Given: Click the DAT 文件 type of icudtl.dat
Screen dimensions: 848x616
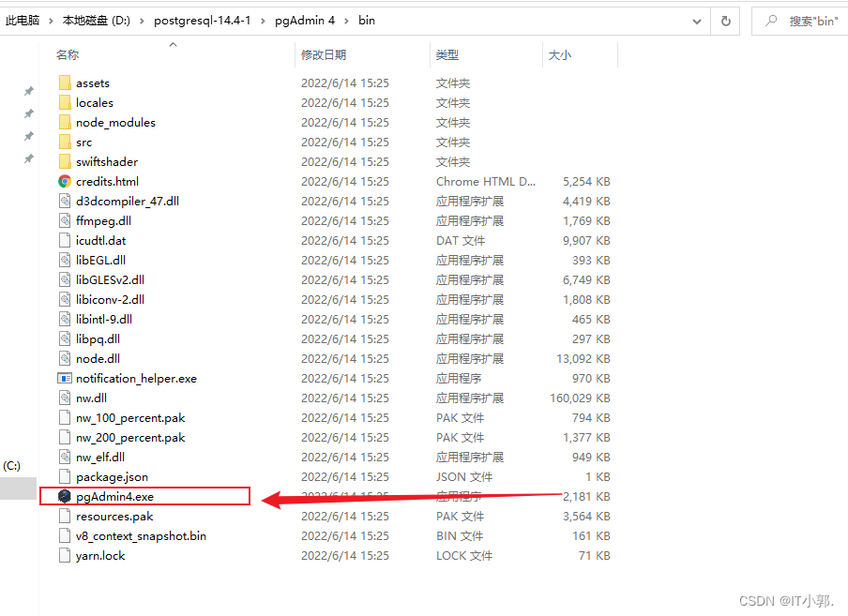Looking at the screenshot, I should (x=461, y=240).
